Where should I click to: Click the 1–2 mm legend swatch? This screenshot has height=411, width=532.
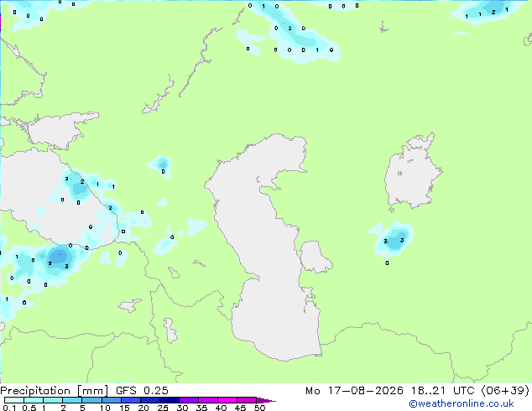click(53, 400)
